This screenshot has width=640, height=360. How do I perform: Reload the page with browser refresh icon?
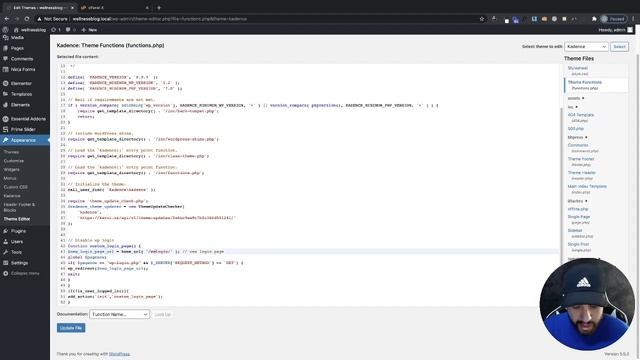click(27, 19)
